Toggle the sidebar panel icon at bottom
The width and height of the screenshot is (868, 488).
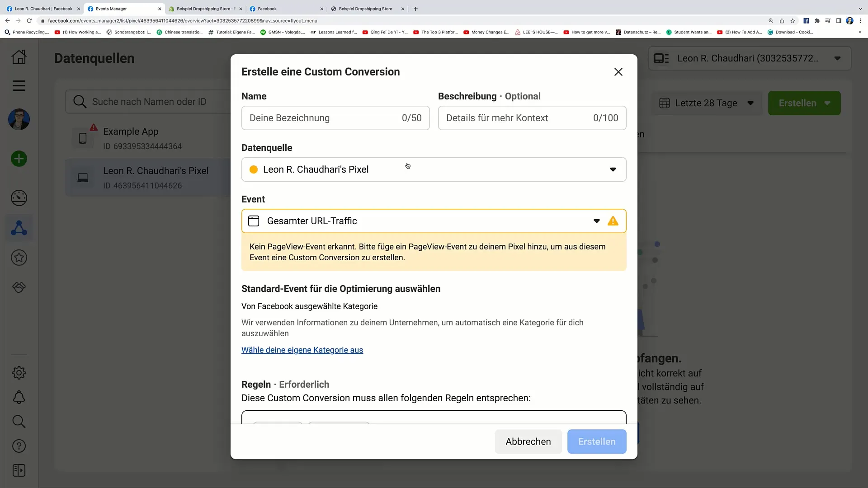[x=19, y=470]
